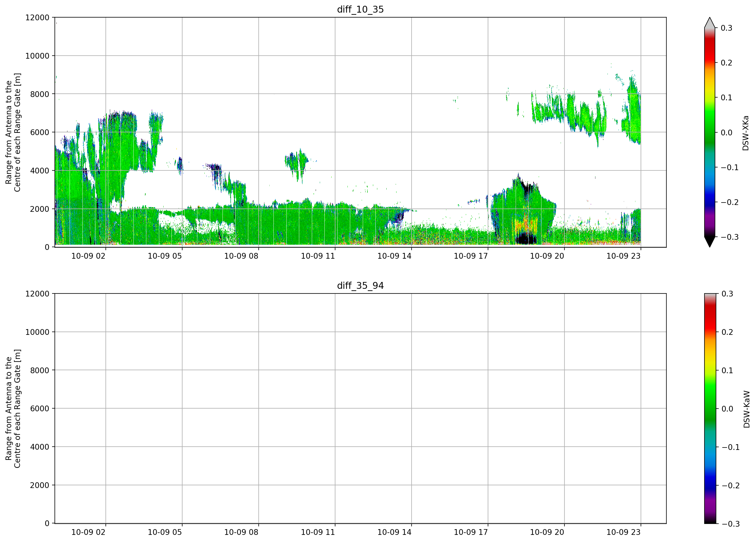756x542 pixels.
Task: Click −0.3 tick on DSW-XKa colorbar
Action: pyautogui.click(x=730, y=237)
